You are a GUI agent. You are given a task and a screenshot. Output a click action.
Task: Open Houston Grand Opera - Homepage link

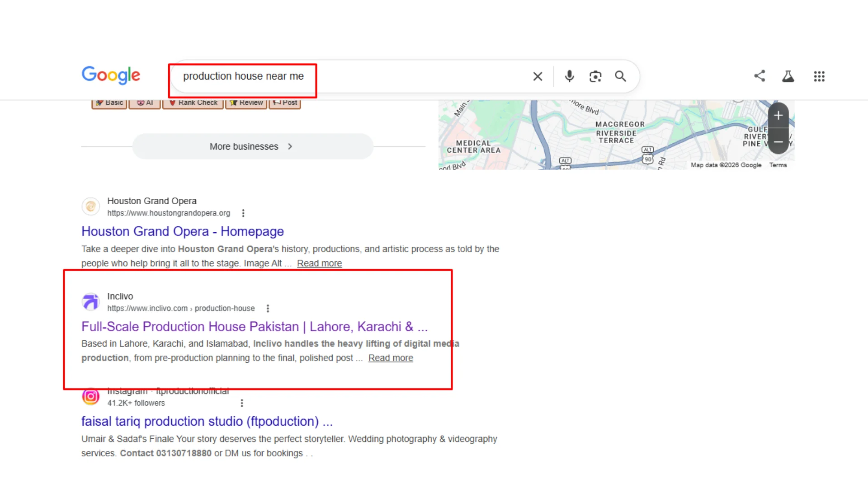183,231
